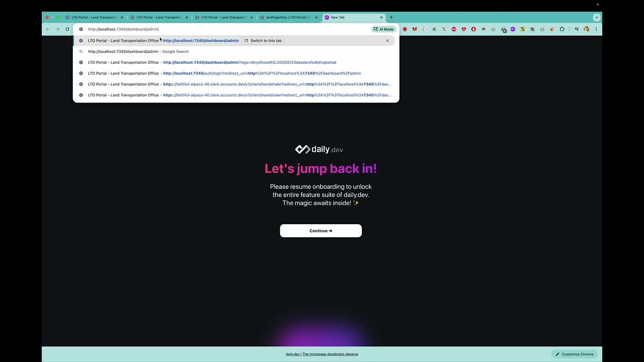This screenshot has height=362, width=644.
Task: Switch to the testPageOnly LTO Portal tab
Action: 288,17
